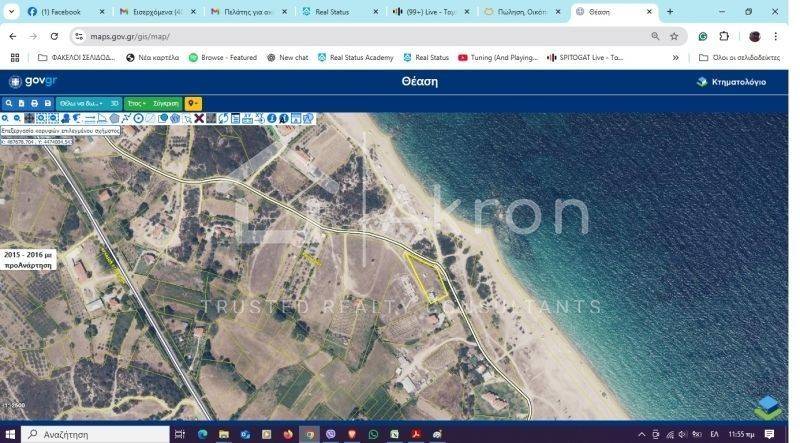
Task: Click the zoom in magnifier tool
Action: pos(5,118)
